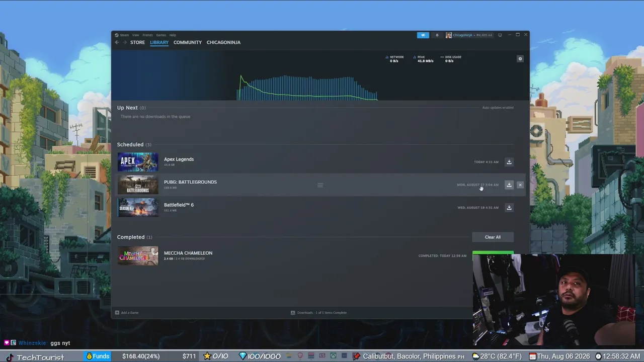Click the DISK USAGE statistic
Image resolution: width=644 pixels, height=362 pixels.
(451, 59)
